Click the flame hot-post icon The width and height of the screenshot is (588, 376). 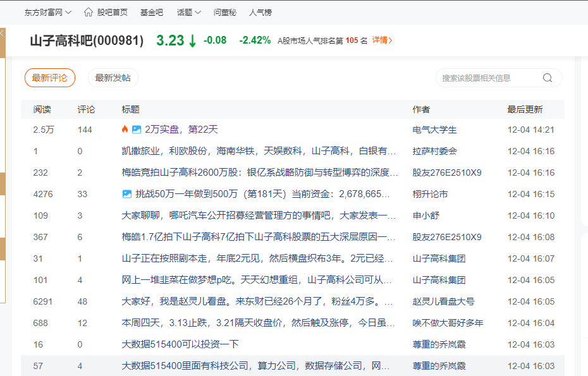[x=125, y=130]
